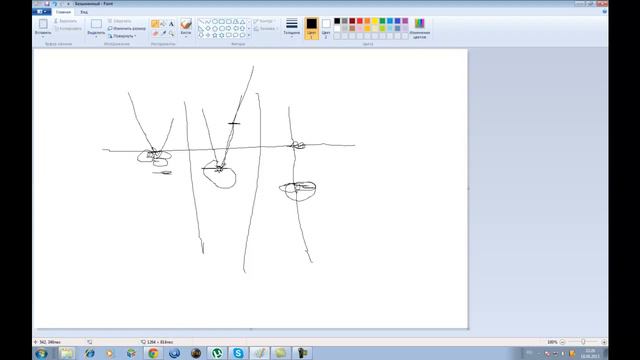Select the Fill with color bucket tool

point(163,24)
